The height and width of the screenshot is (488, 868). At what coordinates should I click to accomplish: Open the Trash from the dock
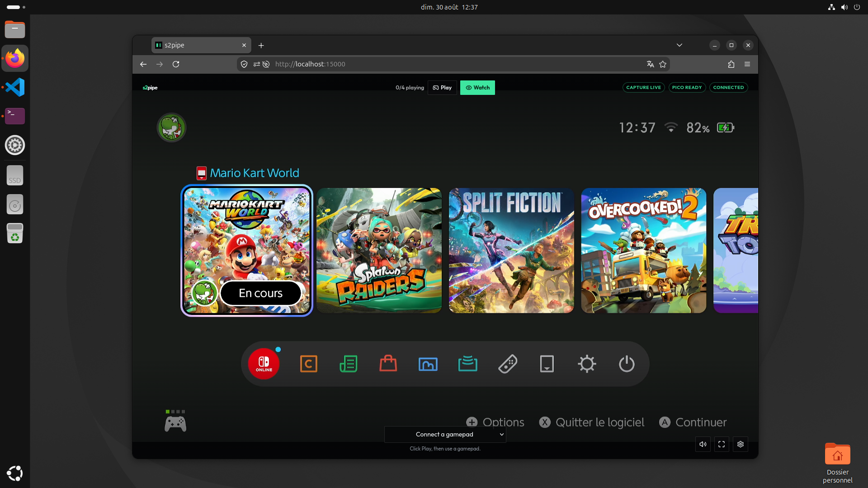click(x=15, y=233)
